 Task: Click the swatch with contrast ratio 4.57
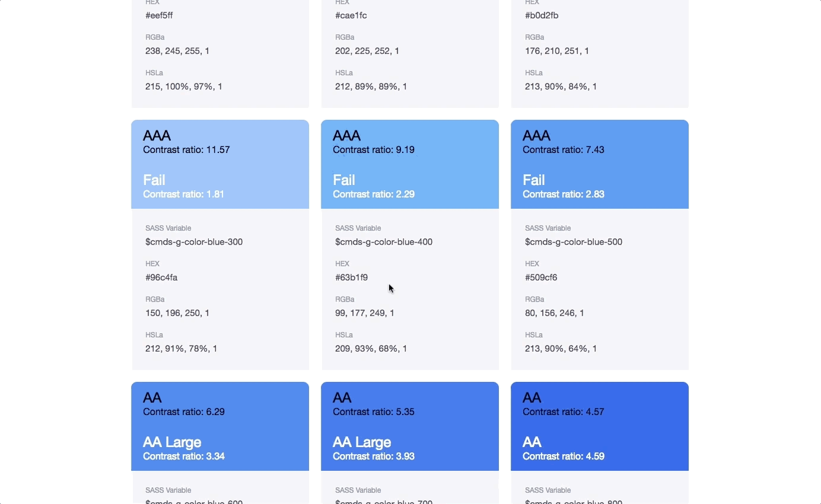coord(600,426)
